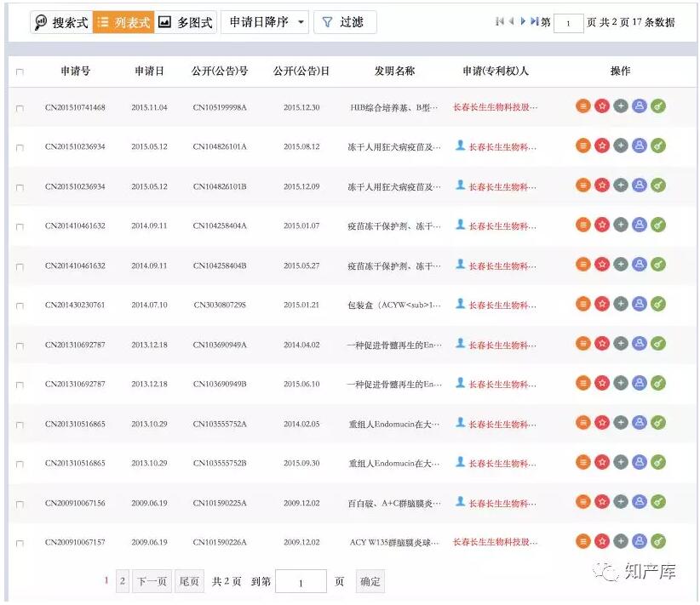The image size is (700, 605).
Task: Click the blue person icon in the CN101590226A row
Action: [x=640, y=541]
